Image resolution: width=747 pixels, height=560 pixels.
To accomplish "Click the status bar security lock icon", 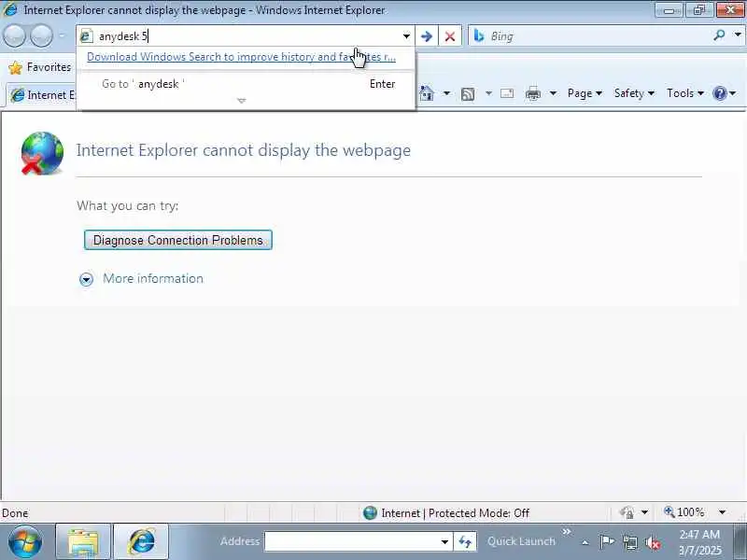I will click(x=627, y=512).
